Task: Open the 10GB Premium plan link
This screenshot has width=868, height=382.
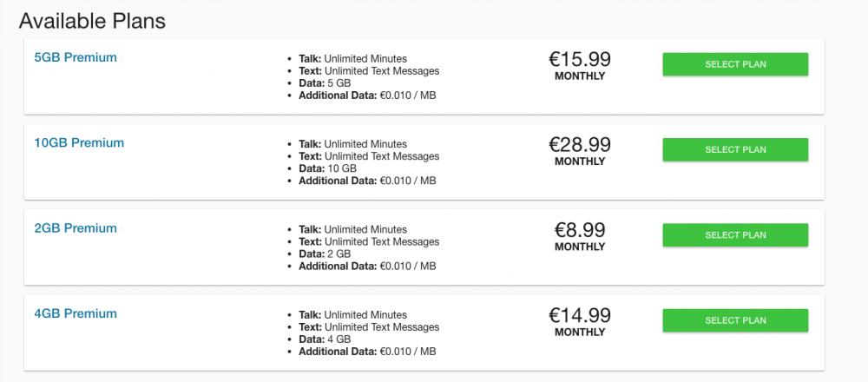Action: point(79,143)
